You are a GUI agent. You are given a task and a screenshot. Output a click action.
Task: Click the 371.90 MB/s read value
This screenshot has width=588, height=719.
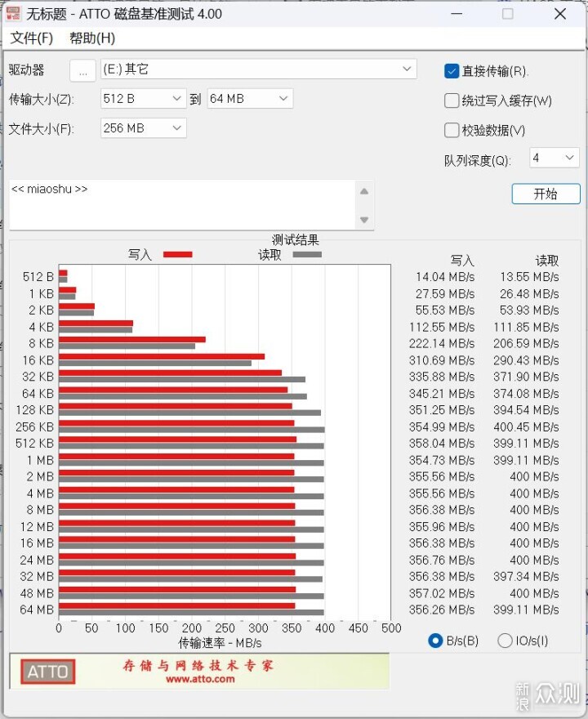point(526,377)
